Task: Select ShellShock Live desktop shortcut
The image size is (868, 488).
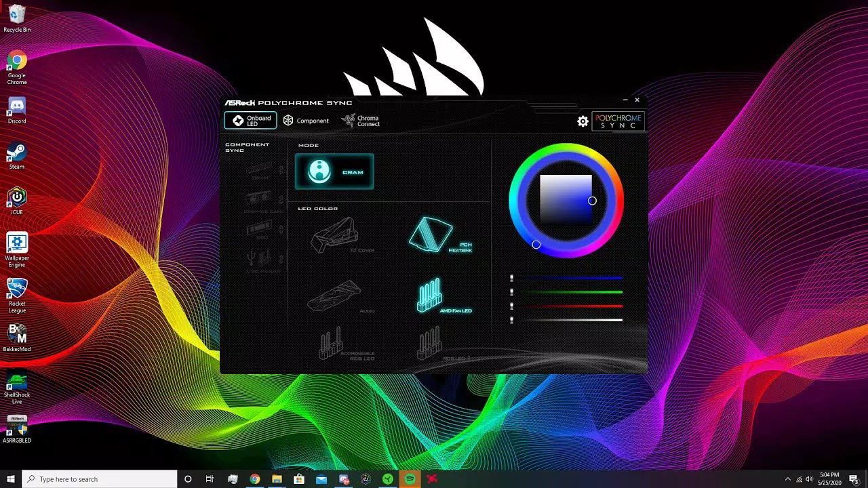Action: (x=17, y=387)
